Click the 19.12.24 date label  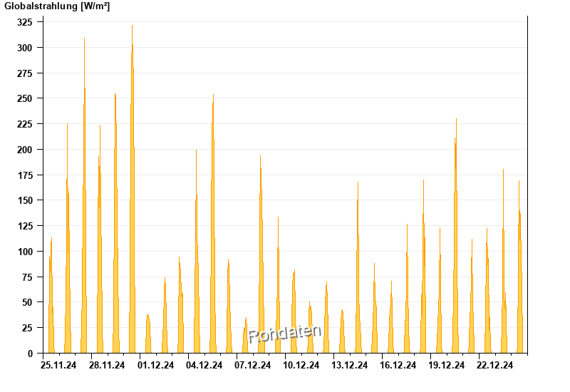point(447,365)
